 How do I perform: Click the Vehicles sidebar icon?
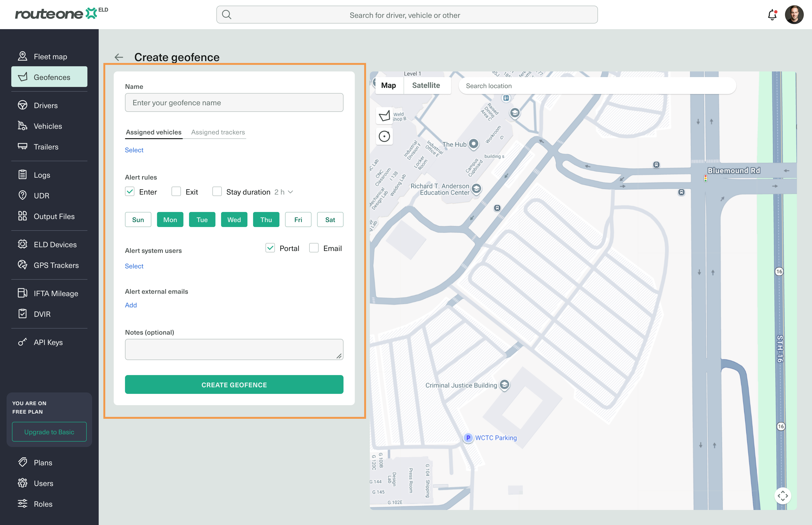(23, 126)
